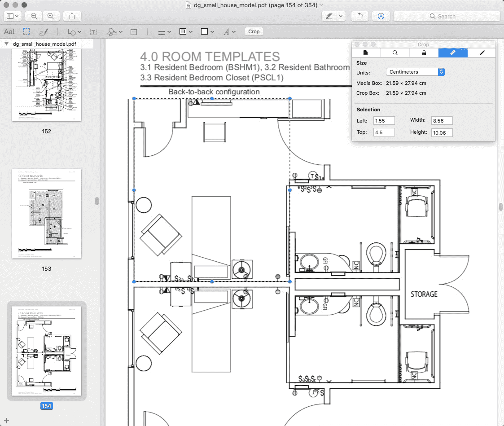Open the Units dropdown showing Centimeters
The image size is (504, 426).
[x=415, y=71]
